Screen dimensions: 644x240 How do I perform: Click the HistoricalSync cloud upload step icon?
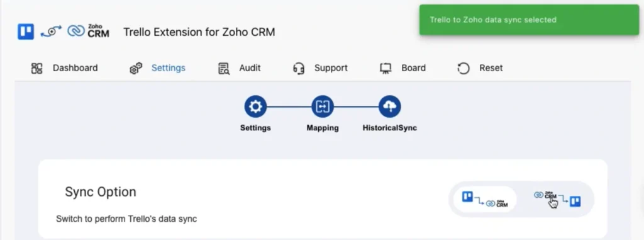389,106
